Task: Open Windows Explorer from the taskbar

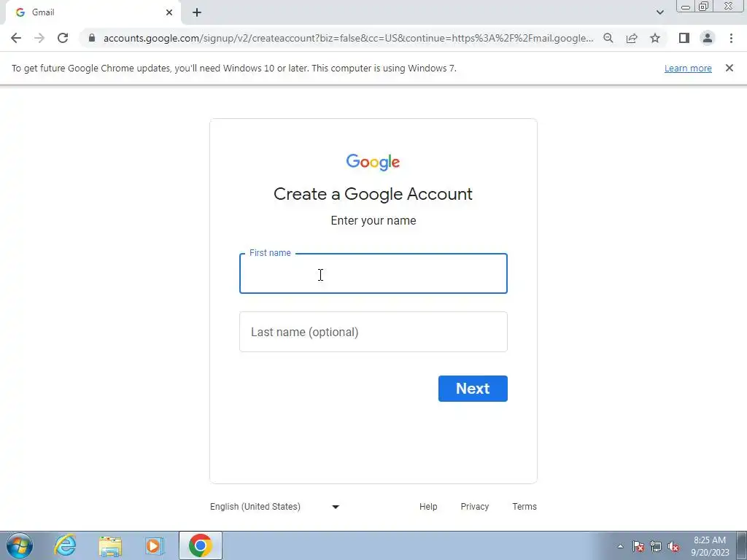Action: click(x=110, y=545)
